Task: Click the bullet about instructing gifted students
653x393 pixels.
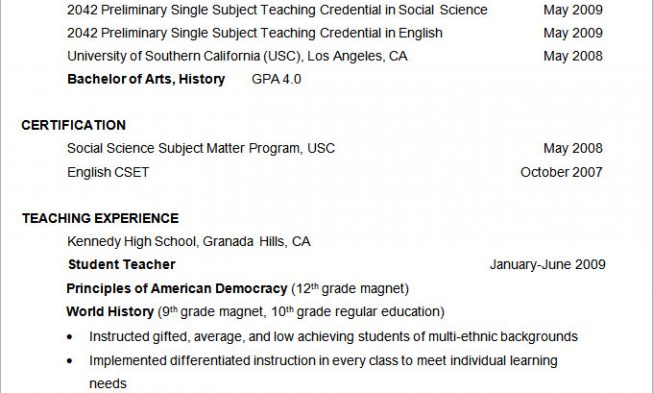Action: 333,336
